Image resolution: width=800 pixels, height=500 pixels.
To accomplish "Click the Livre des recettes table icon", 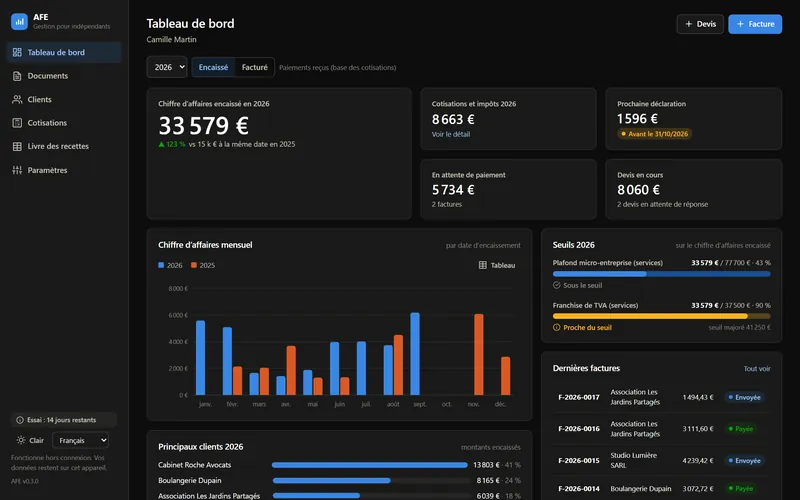I will (x=17, y=146).
